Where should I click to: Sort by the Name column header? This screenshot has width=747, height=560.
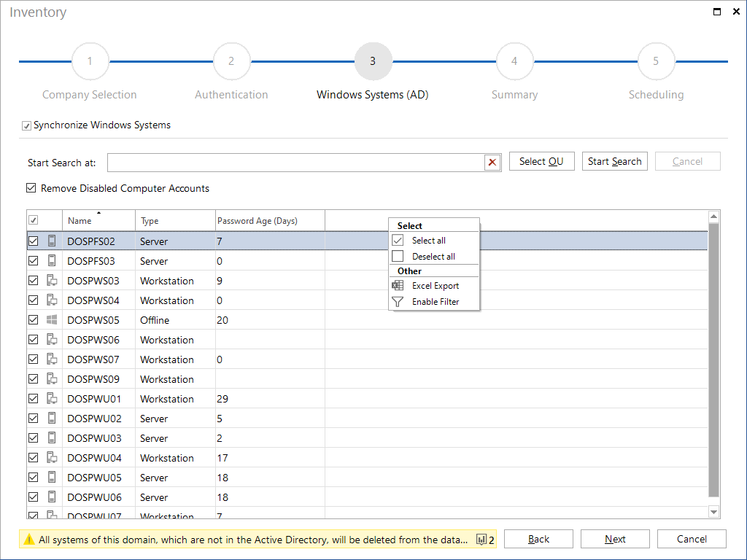[x=98, y=220]
